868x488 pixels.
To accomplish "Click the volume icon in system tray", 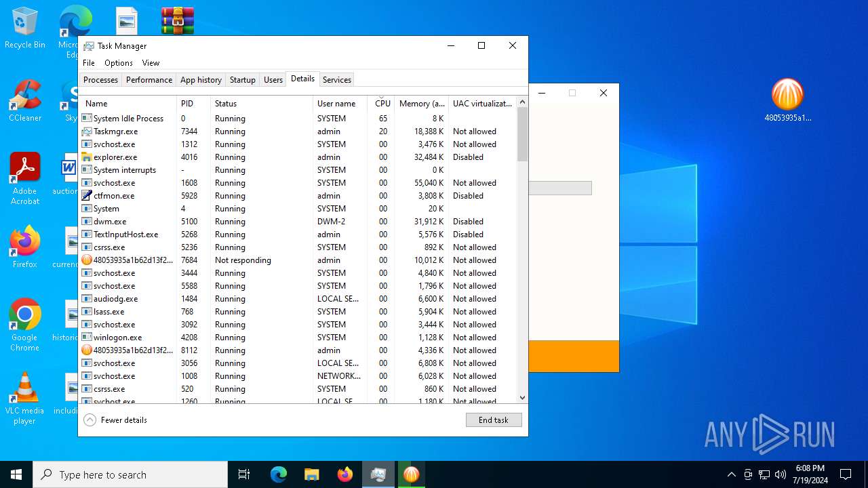I will pos(781,474).
